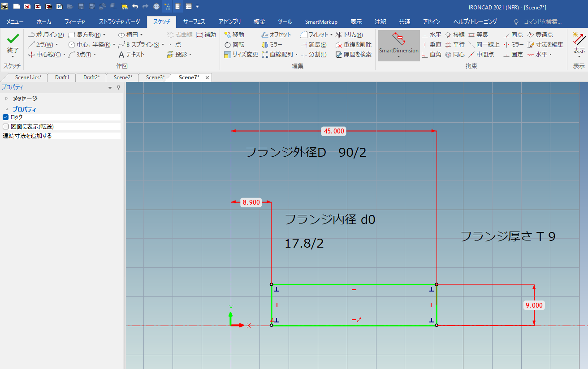Click the トリム (Trim) tool
Image resolution: width=588 pixels, height=369 pixels.
349,34
